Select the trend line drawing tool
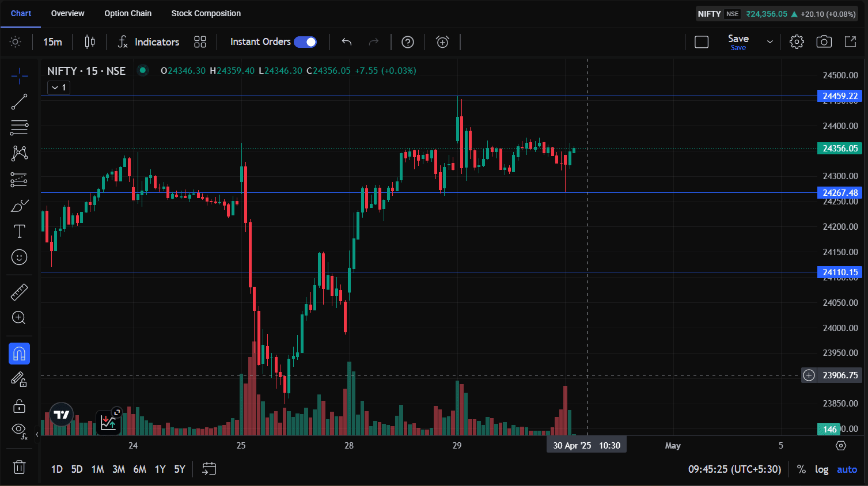The width and height of the screenshot is (868, 486). pos(19,102)
